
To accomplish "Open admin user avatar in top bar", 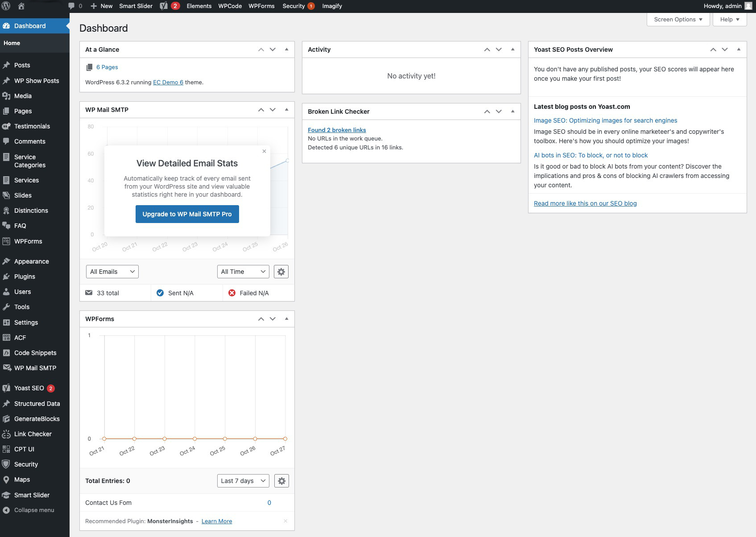I will (x=748, y=6).
